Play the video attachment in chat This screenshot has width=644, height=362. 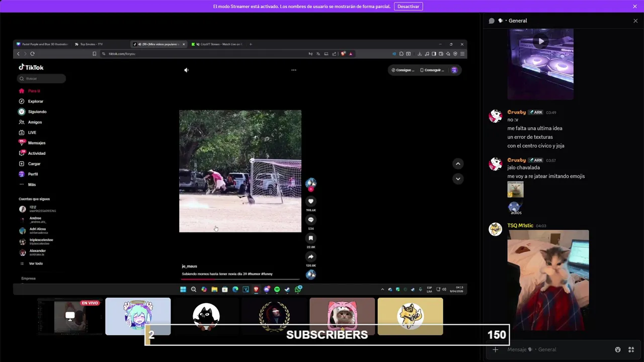[x=540, y=41]
